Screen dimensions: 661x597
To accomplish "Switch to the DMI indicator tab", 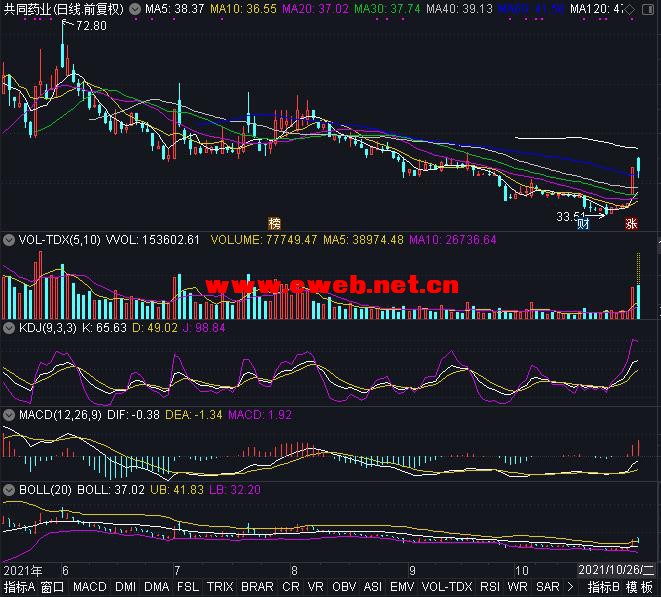I will coord(125,587).
